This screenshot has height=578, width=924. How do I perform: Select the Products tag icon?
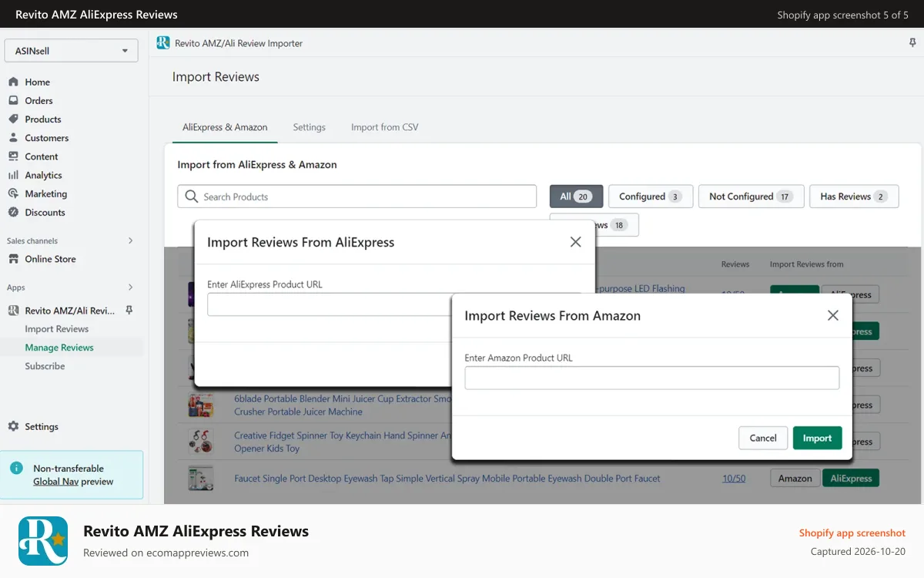click(x=13, y=119)
